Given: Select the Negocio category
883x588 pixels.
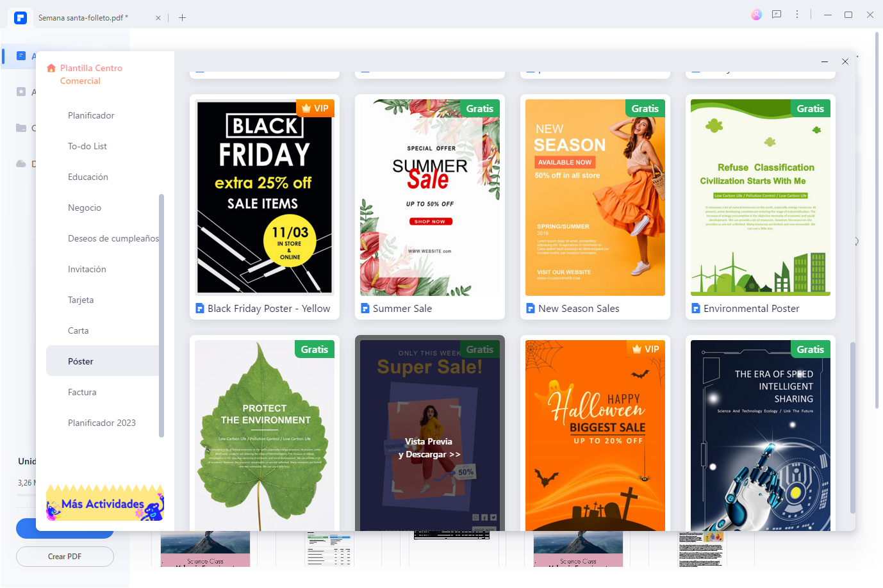Looking at the screenshot, I should tap(85, 208).
